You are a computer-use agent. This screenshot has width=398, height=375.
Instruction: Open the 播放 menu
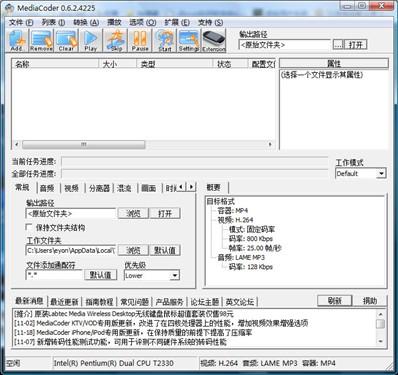click(x=114, y=22)
